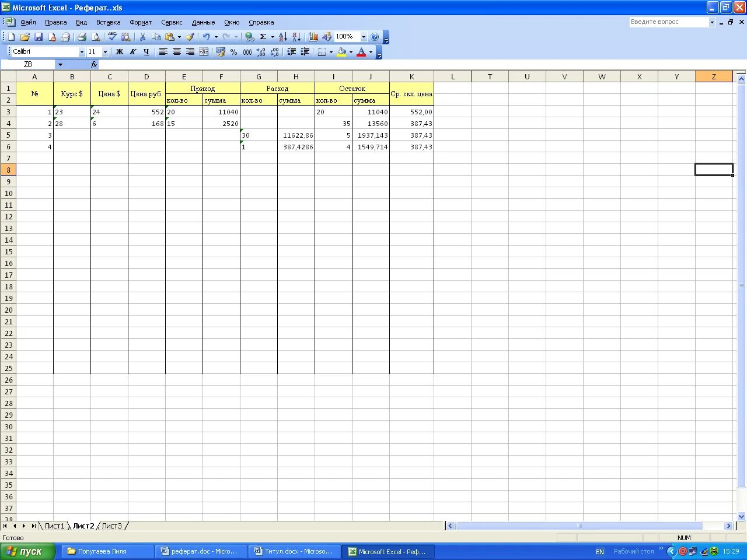Apply currency format
Image resolution: width=747 pixels, height=560 pixels.
pos(220,52)
